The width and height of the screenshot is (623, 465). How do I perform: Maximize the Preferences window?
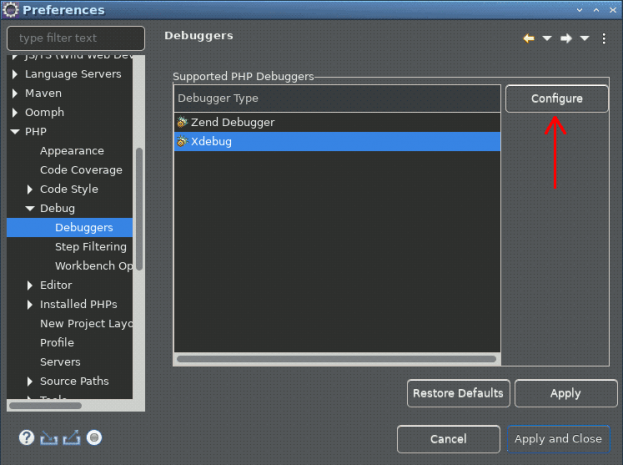[x=596, y=10]
